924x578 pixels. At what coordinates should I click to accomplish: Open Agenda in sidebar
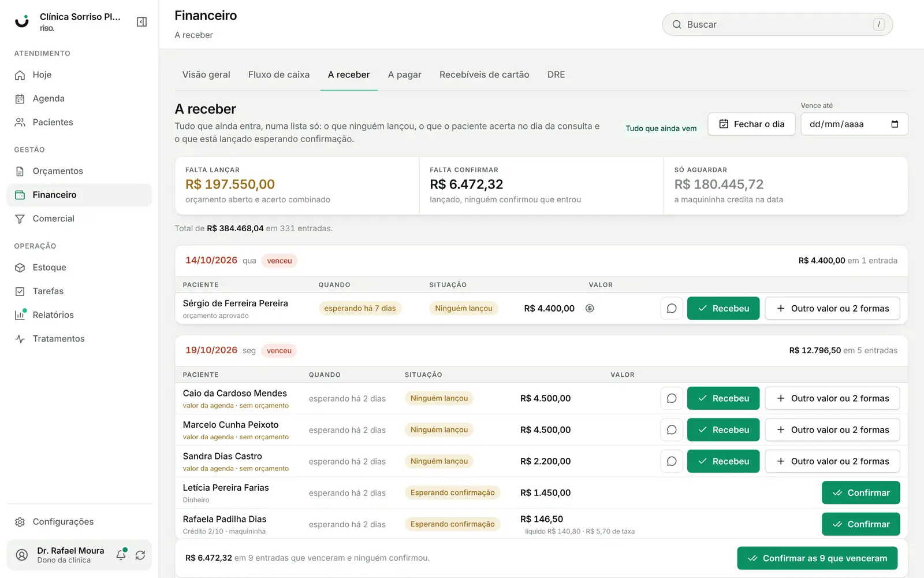click(x=79, y=99)
